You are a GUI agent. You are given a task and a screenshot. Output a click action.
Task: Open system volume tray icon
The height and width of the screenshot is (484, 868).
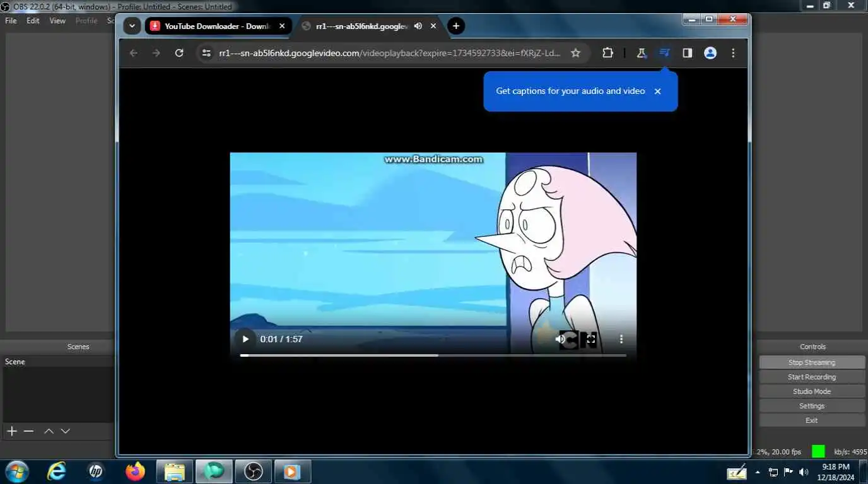[803, 471]
